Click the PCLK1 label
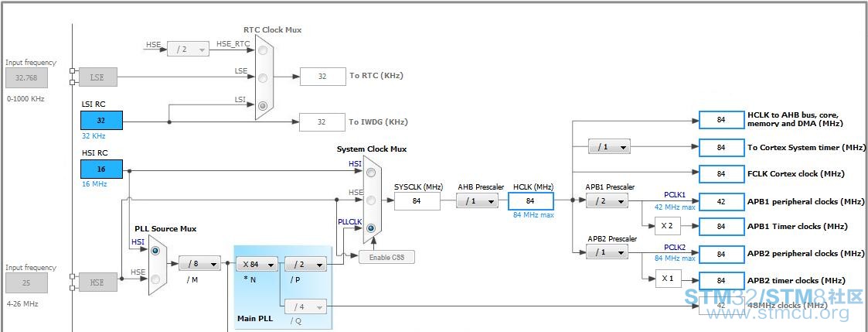Image resolution: width=868 pixels, height=332 pixels. 675,195
